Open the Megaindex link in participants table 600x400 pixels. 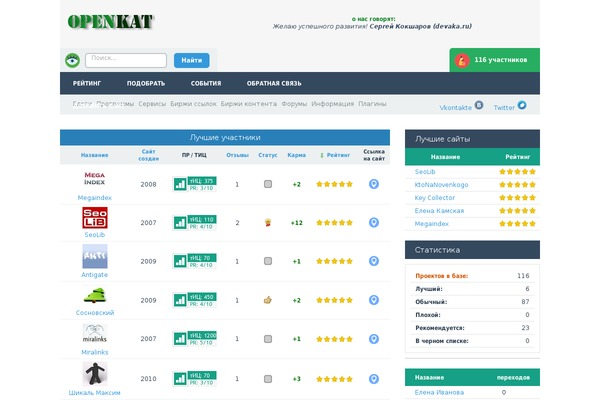95,198
